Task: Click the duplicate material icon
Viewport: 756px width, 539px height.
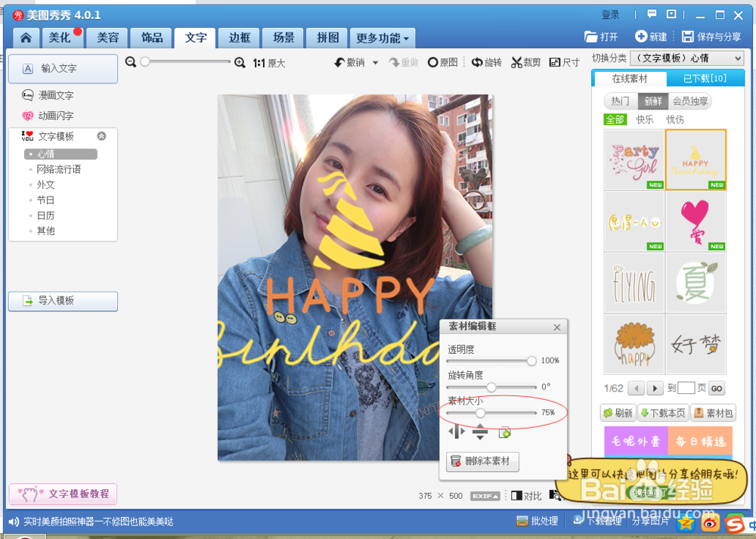Action: pyautogui.click(x=505, y=432)
